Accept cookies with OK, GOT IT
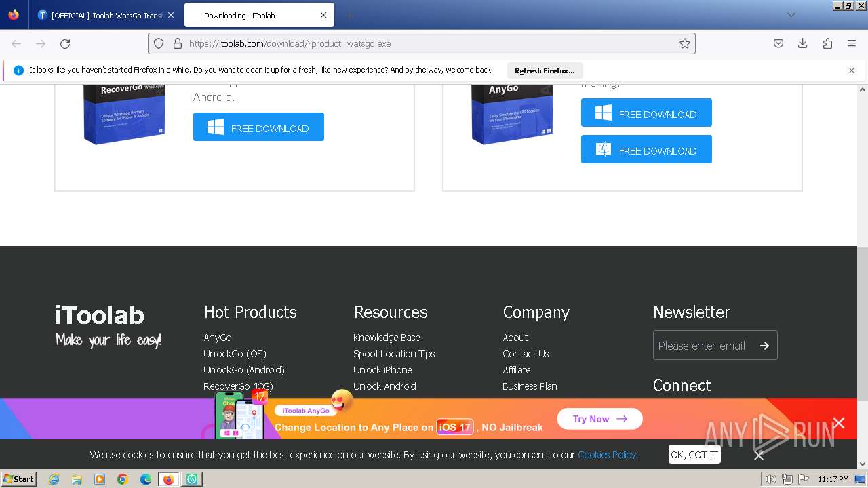Screen dimensions: 868x488 point(694,455)
